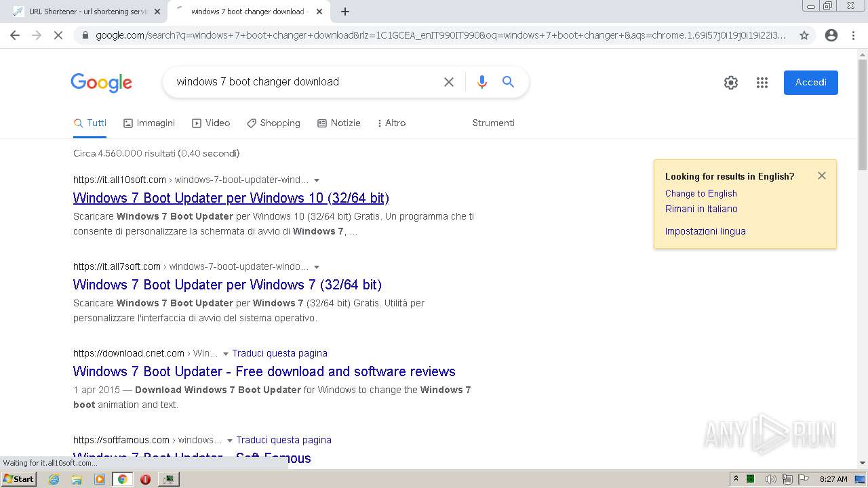The width and height of the screenshot is (868, 488).
Task: Open Windows 7 Boot Updater per Windows 10 result
Action: pos(231,198)
